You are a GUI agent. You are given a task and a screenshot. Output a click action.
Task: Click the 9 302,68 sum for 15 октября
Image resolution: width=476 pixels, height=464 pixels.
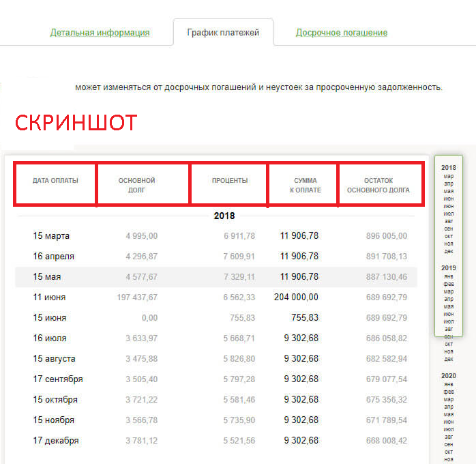(x=301, y=400)
